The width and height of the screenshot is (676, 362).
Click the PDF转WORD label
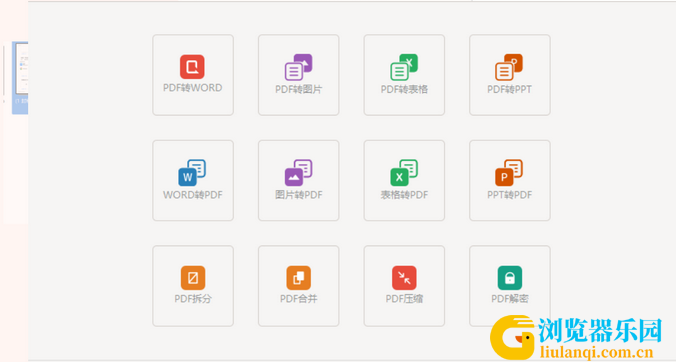point(193,88)
